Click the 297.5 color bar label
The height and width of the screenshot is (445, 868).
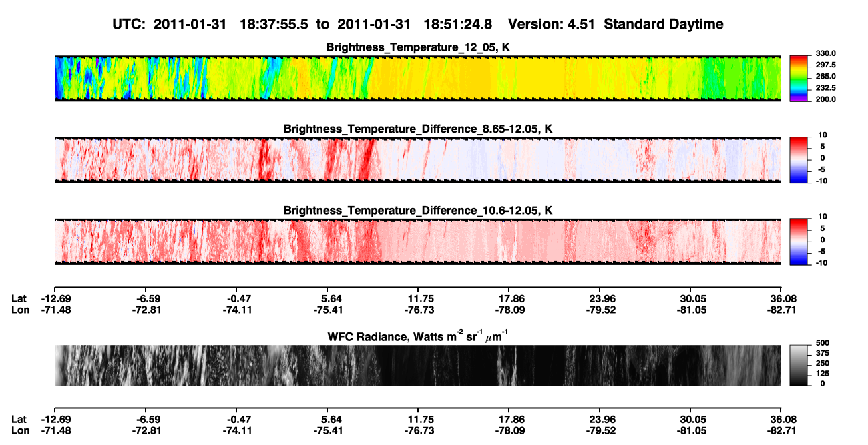click(825, 65)
